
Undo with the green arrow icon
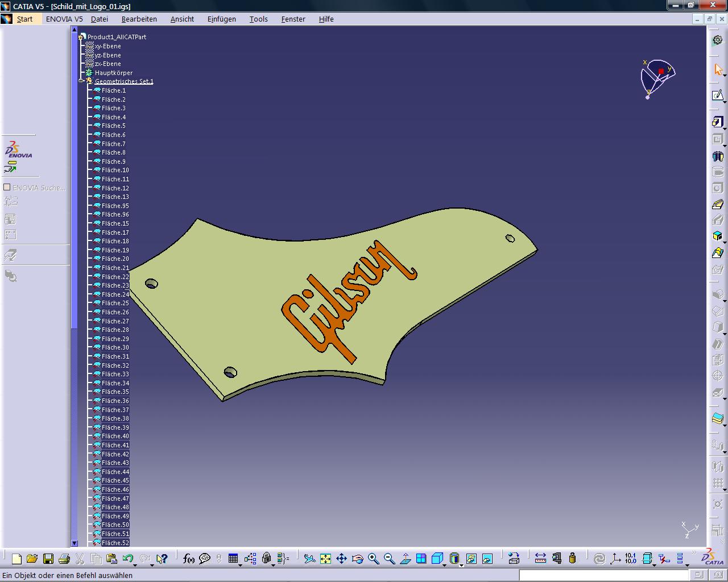click(x=127, y=559)
